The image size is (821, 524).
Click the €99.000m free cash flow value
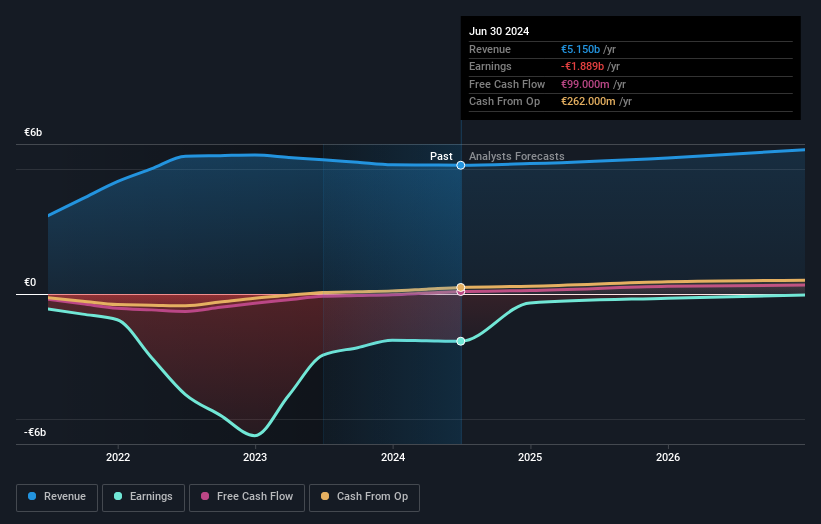(x=585, y=84)
